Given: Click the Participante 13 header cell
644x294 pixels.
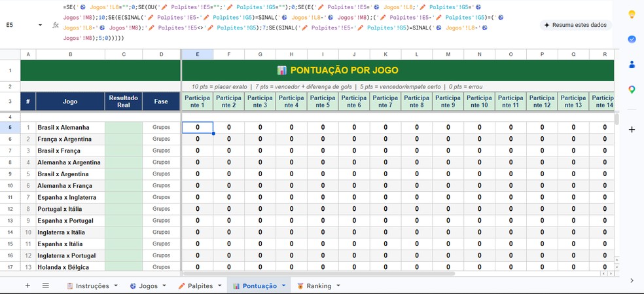Looking at the screenshot, I should pos(573,101).
